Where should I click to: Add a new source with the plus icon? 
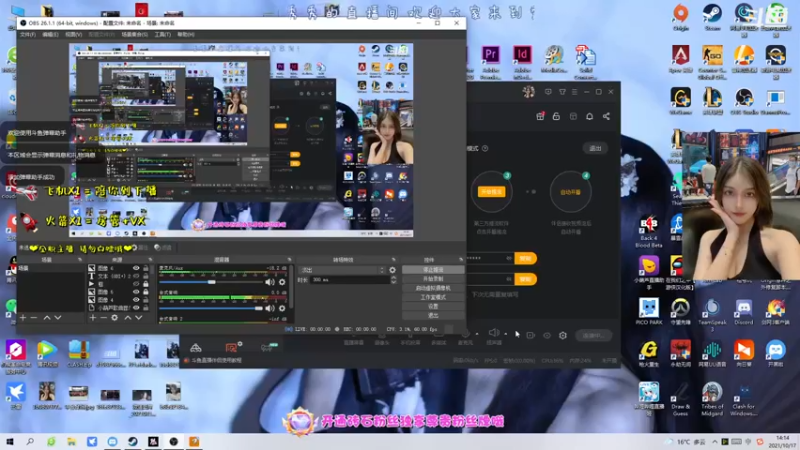coord(93,317)
